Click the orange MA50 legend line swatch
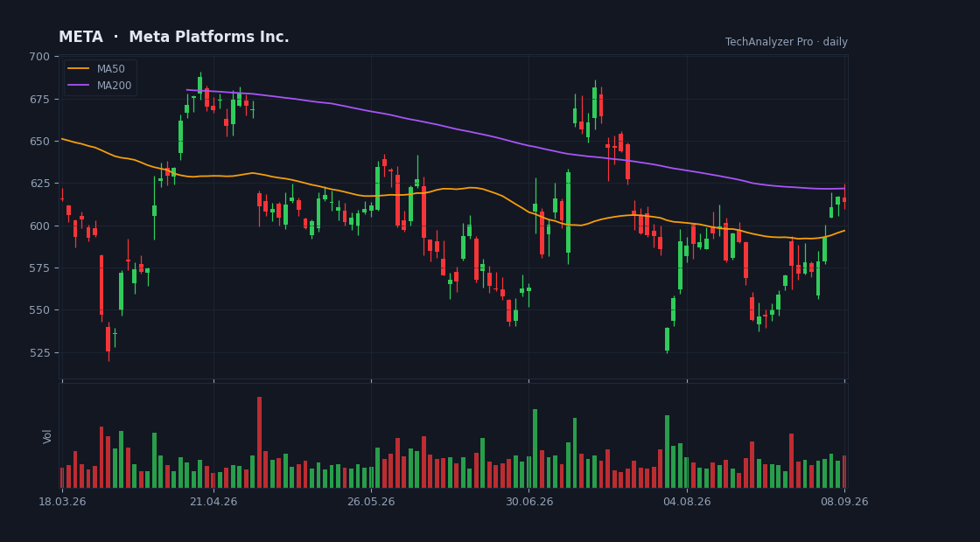 (78, 69)
